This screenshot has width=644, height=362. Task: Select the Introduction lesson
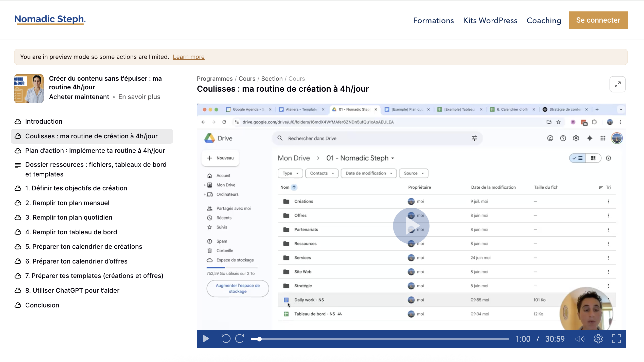(x=44, y=121)
